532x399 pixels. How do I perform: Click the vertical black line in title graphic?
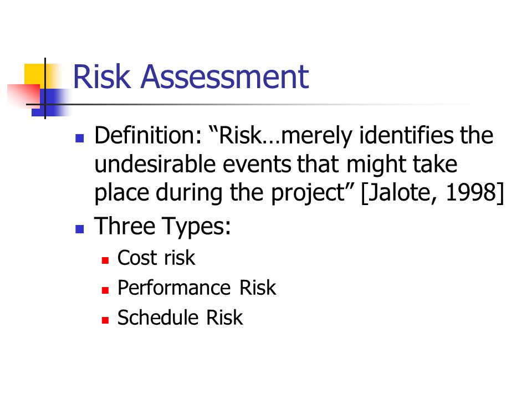tap(45, 88)
